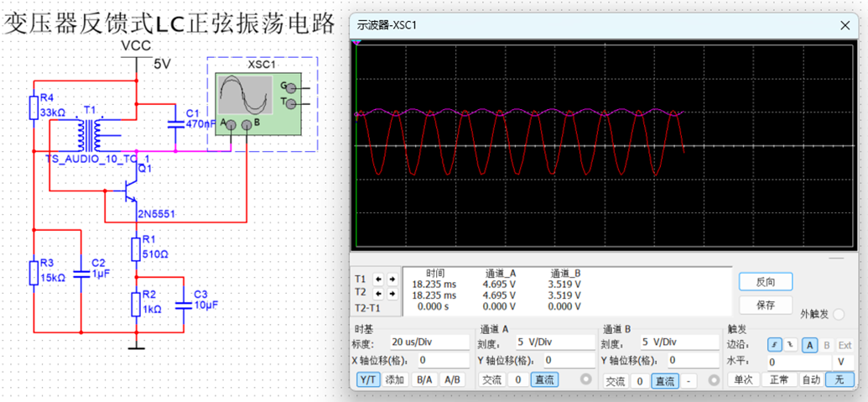Move cursor T1 right with arrow
Screen dimensions: 868x402
pyautogui.click(x=392, y=279)
